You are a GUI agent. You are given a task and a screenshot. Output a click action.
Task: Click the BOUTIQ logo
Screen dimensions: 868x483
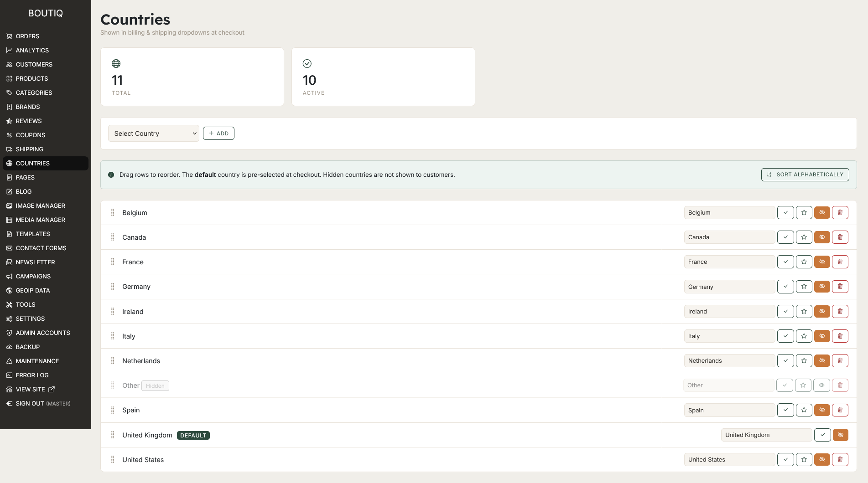tap(46, 13)
